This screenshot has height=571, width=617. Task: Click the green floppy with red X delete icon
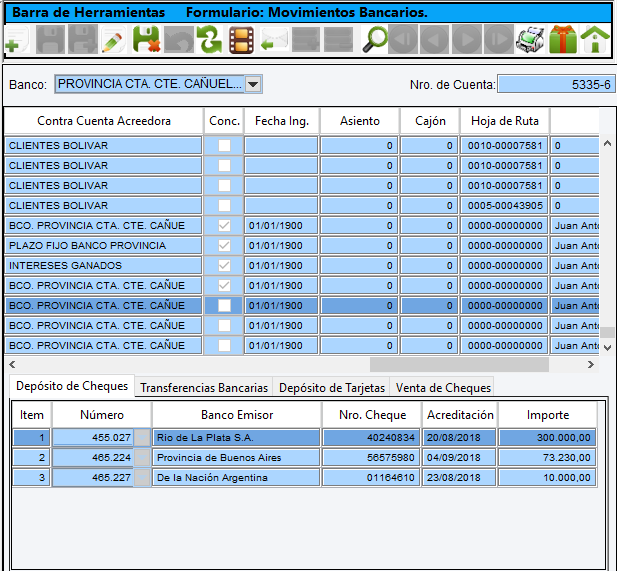point(146,40)
